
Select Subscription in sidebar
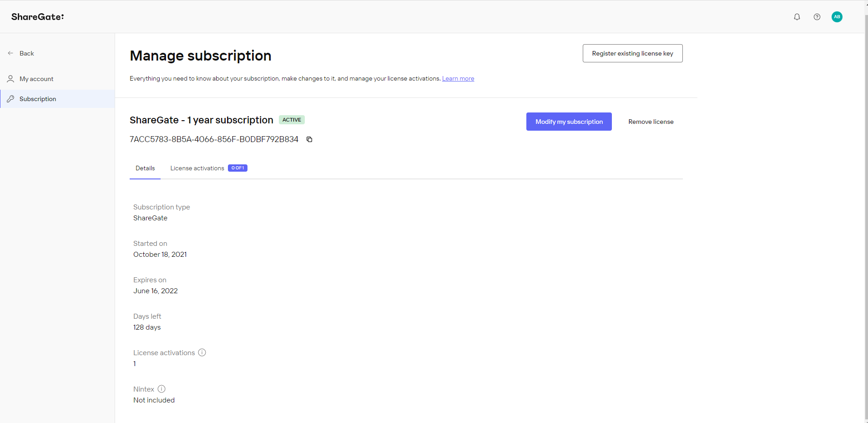[57, 99]
